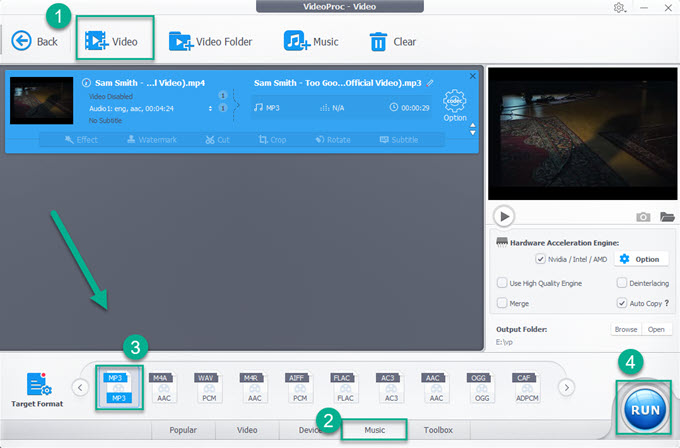Image resolution: width=680 pixels, height=448 pixels.
Task: Browse for output folder
Action: (626, 329)
